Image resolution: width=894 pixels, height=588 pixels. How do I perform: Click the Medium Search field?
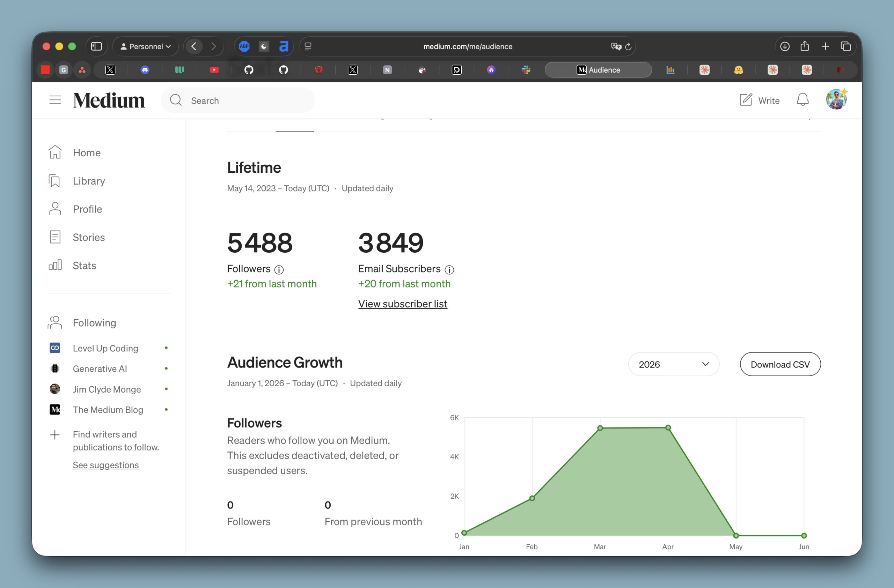[x=238, y=101]
